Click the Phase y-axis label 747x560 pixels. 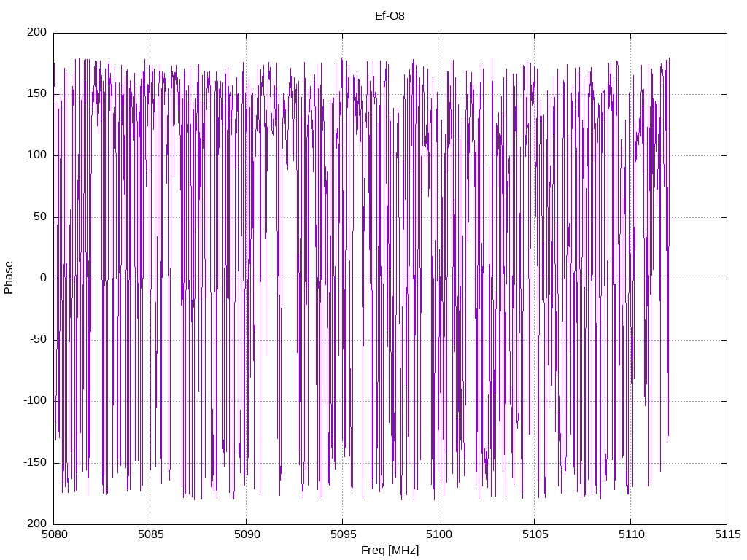tap(9, 278)
